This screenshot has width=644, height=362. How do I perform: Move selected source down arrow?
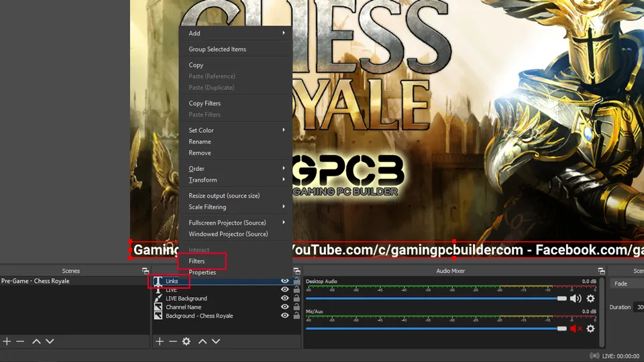(215, 341)
